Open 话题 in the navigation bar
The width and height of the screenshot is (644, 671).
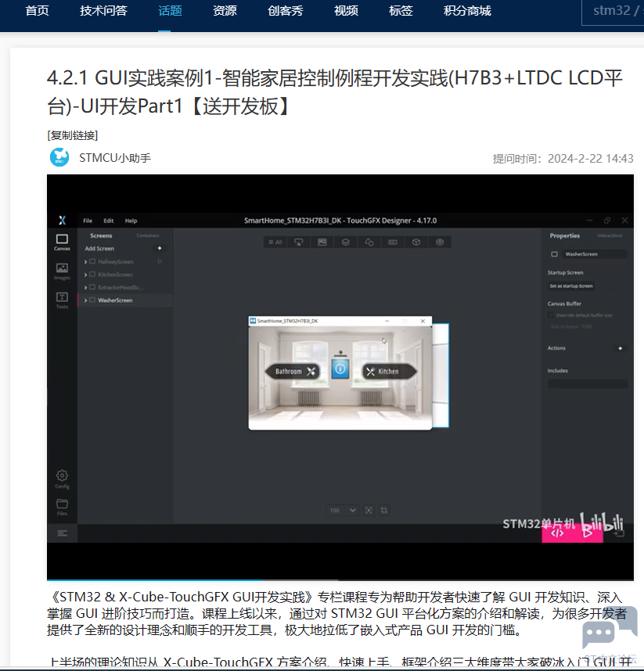click(x=171, y=11)
